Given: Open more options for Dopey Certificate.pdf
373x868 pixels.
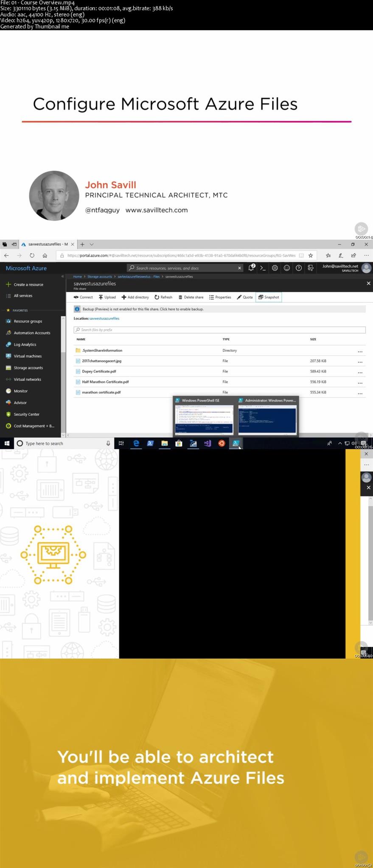Looking at the screenshot, I should point(360,373).
